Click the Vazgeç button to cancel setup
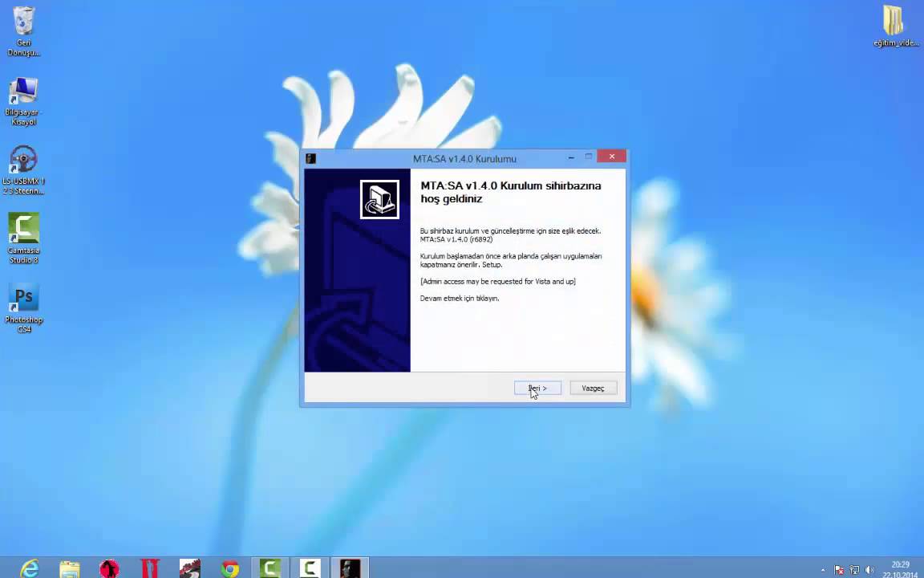This screenshot has height=578, width=924. point(593,388)
